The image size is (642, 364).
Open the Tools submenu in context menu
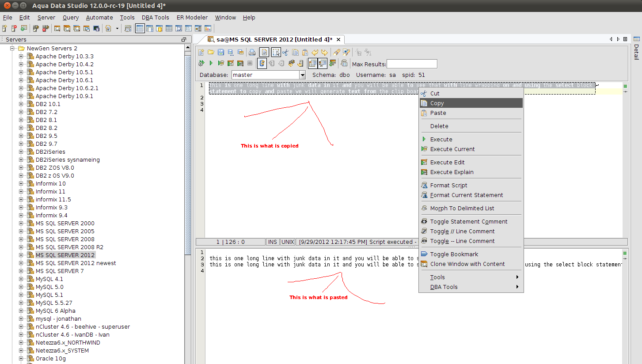coord(471,277)
